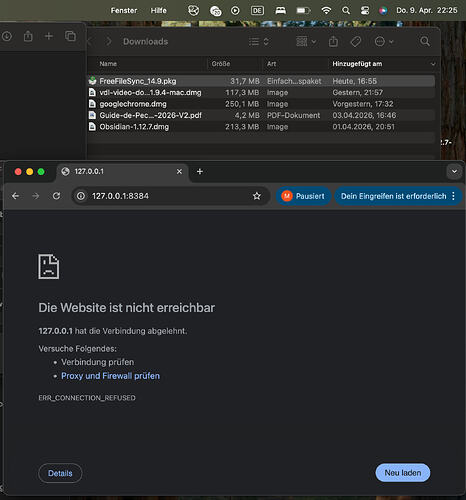Open Control Center in menu bar
Image resolution: width=466 pixels, height=500 pixels.
365,11
